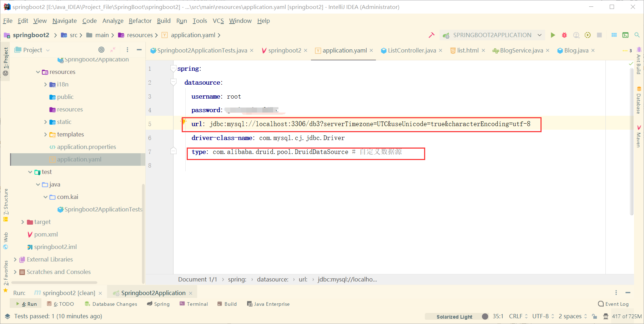644x324 pixels.
Task: Open Database Changes tool window
Action: click(111, 304)
